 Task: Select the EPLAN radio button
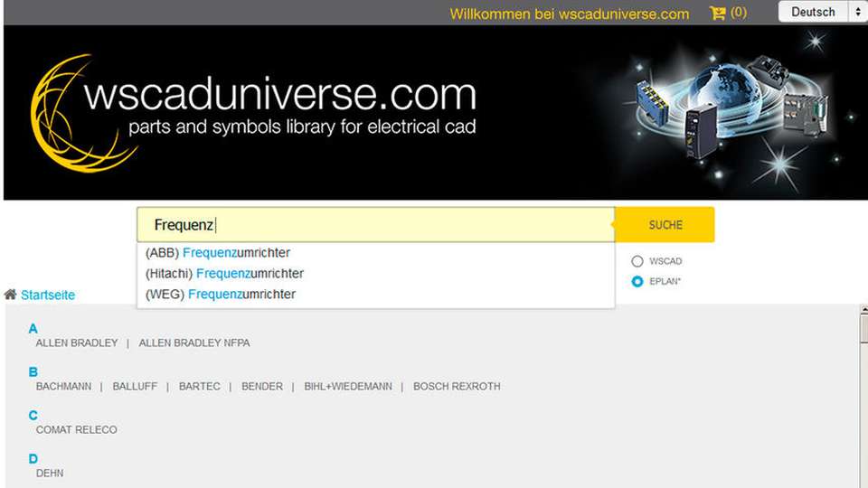(x=637, y=282)
